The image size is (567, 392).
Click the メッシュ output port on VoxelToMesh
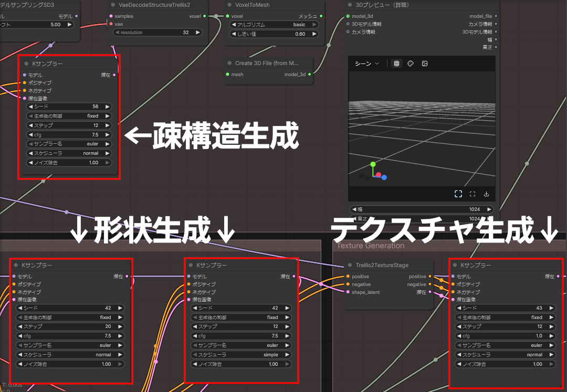[x=321, y=16]
